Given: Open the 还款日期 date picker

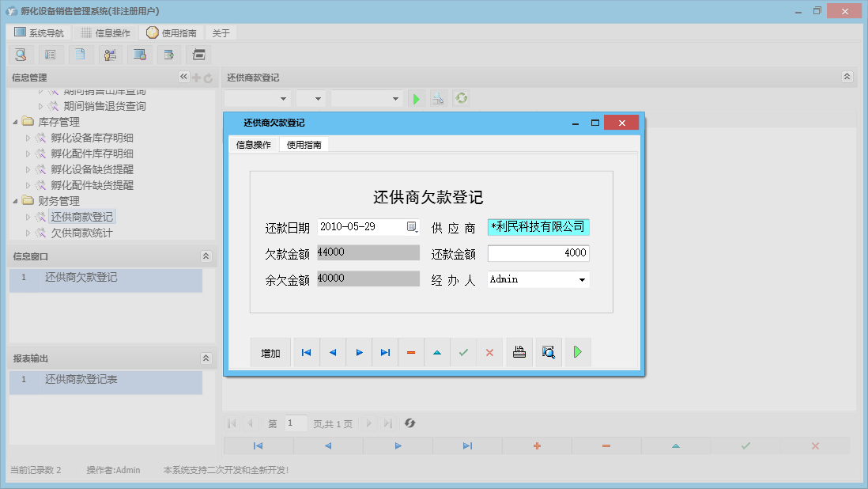Looking at the screenshot, I should click(413, 226).
